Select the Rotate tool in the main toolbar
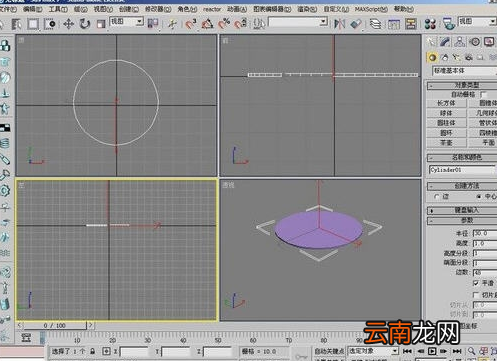Screen dimensions: 497x361 (85, 24)
